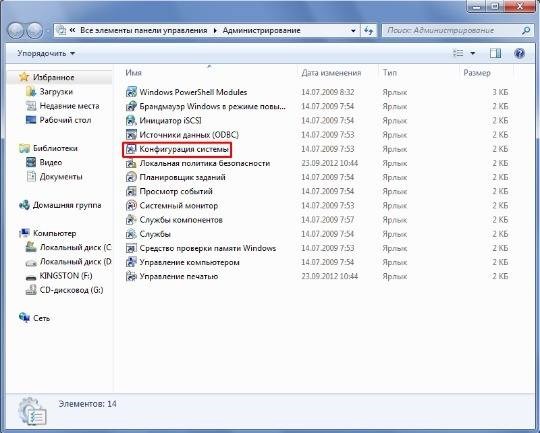Click the Сеть item in navigation pane
The height and width of the screenshot is (433, 540).
pos(42,318)
